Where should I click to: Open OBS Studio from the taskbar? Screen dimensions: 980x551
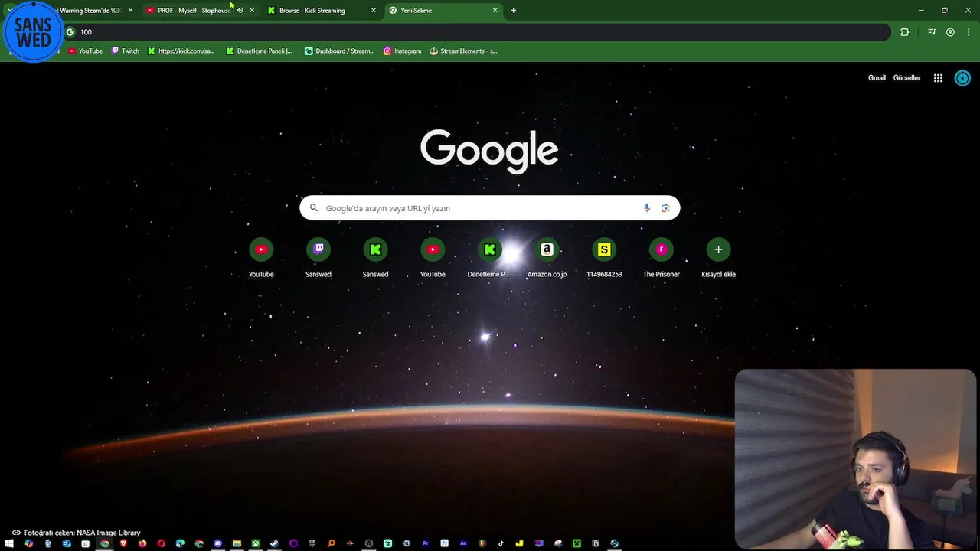[369, 543]
